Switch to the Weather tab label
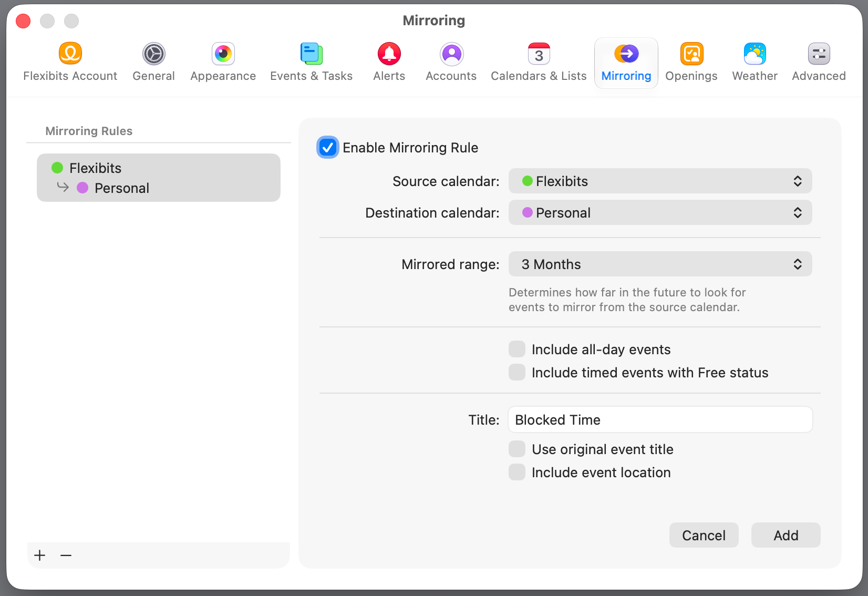Viewport: 868px width, 596px height. pyautogui.click(x=755, y=76)
